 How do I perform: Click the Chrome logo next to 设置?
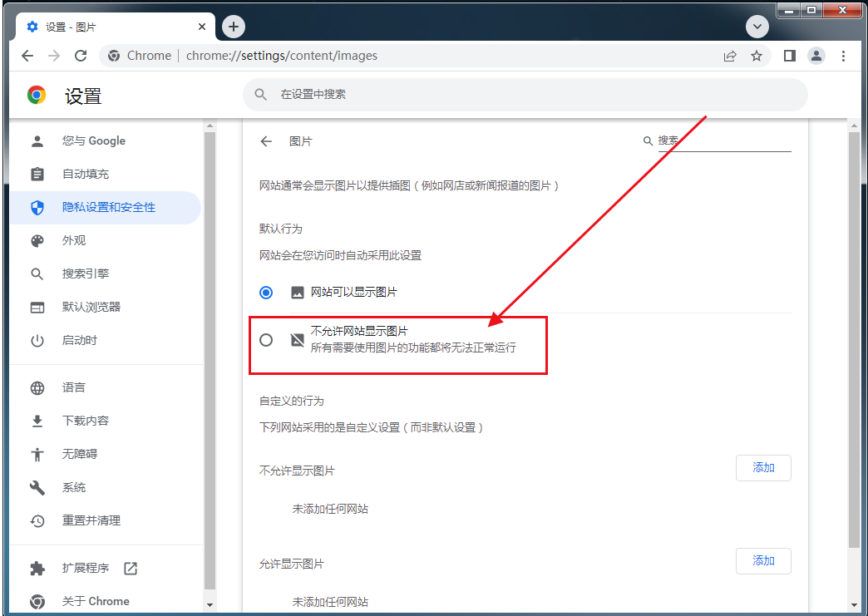click(x=37, y=96)
